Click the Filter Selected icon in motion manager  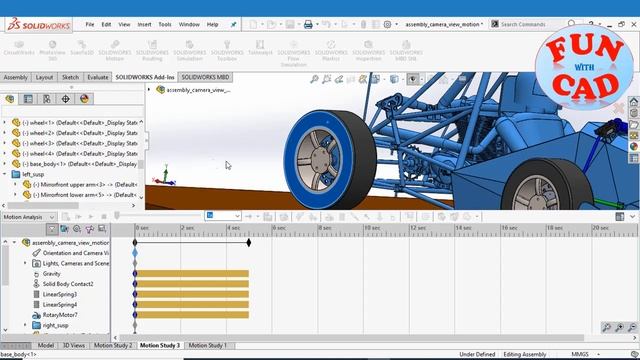[89, 229]
